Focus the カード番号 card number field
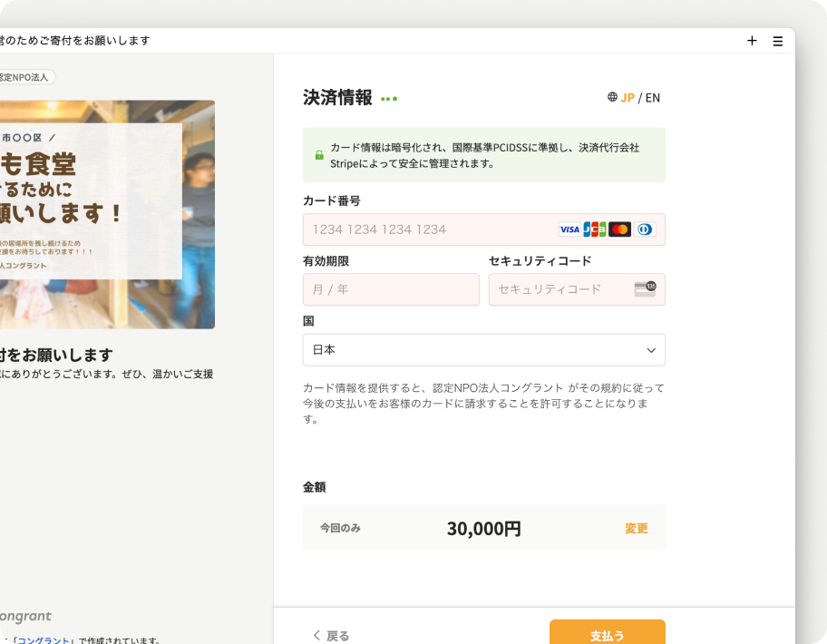The image size is (827, 644). point(483,229)
